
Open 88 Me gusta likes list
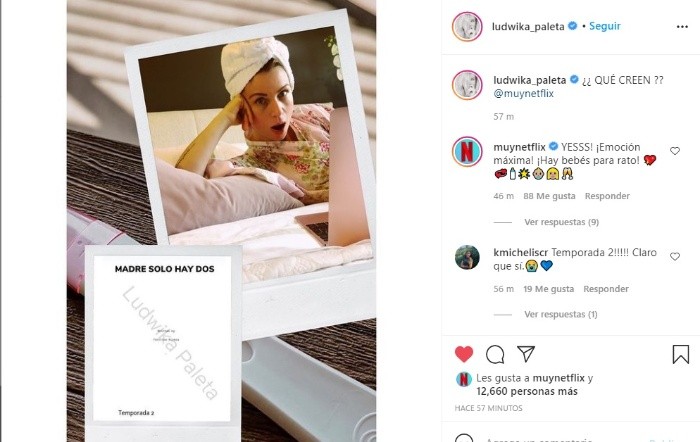click(x=550, y=196)
